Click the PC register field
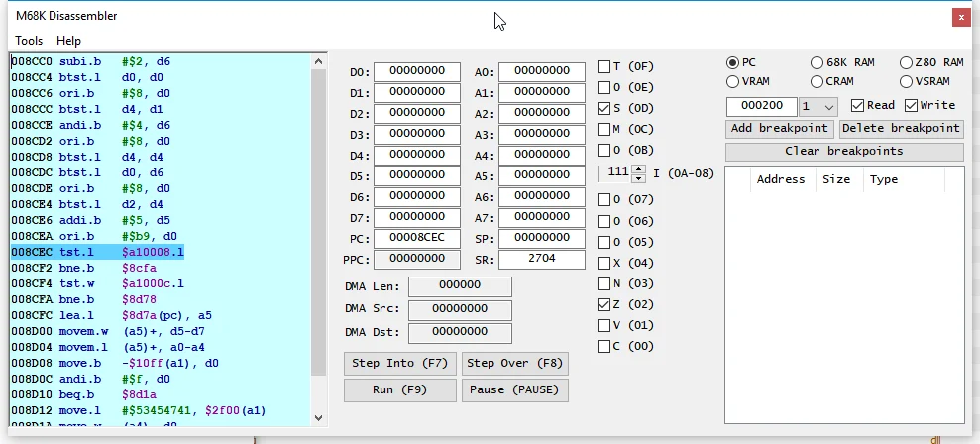Image resolution: width=980 pixels, height=444 pixels. click(417, 238)
